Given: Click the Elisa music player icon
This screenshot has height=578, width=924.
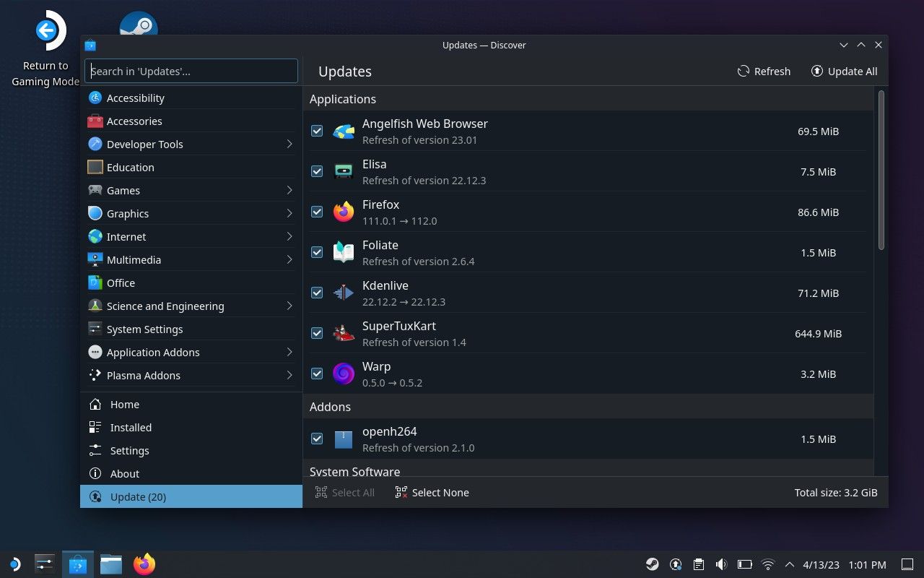Looking at the screenshot, I should tap(344, 172).
